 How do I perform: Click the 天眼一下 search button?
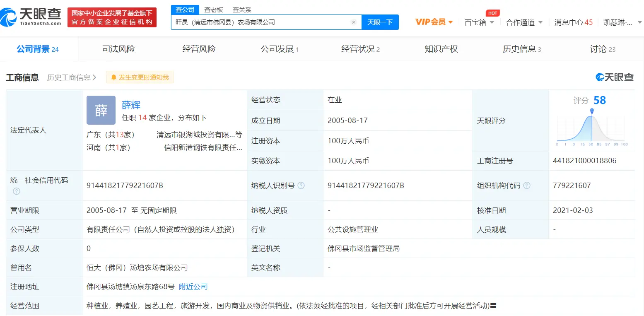(x=380, y=22)
